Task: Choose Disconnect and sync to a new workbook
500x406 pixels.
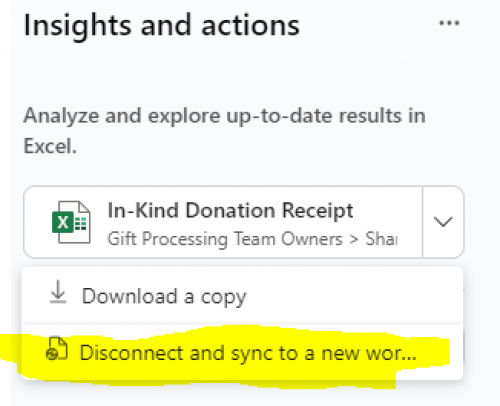Action: coord(242,353)
